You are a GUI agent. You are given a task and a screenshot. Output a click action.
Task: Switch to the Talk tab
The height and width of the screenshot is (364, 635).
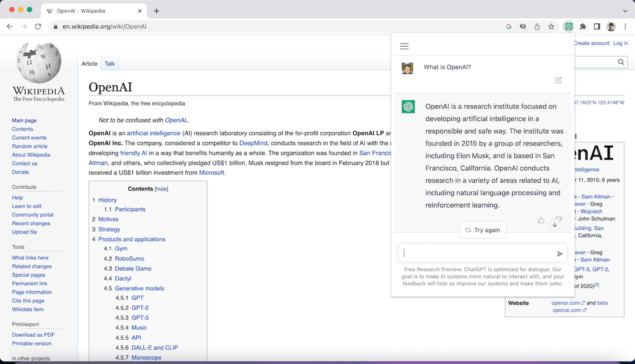(x=109, y=63)
